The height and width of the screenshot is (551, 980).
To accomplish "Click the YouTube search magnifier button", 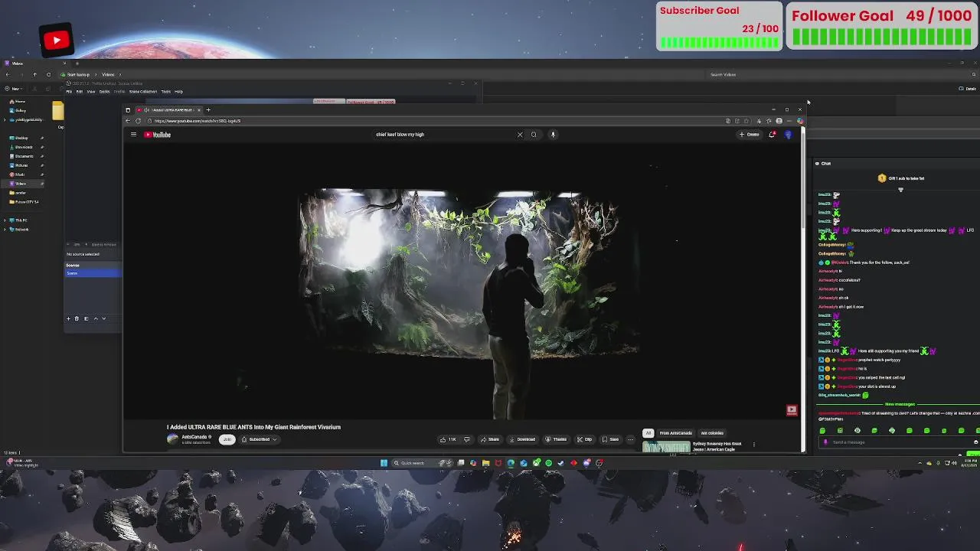I will pyautogui.click(x=534, y=135).
